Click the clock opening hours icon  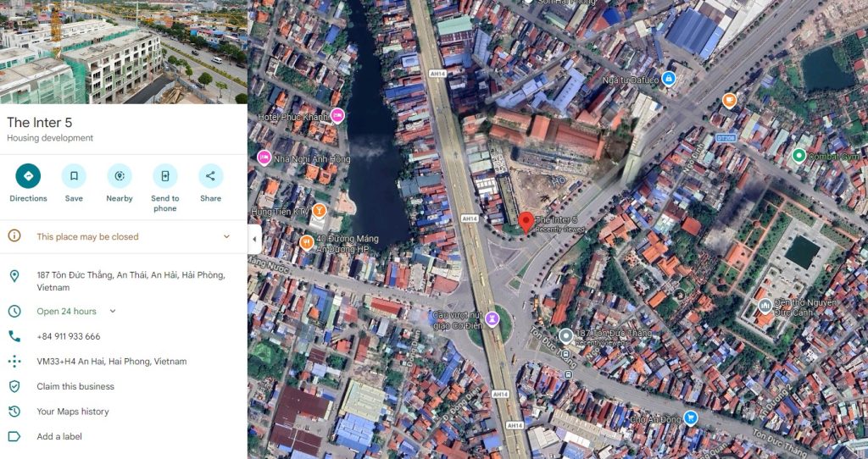click(x=14, y=312)
